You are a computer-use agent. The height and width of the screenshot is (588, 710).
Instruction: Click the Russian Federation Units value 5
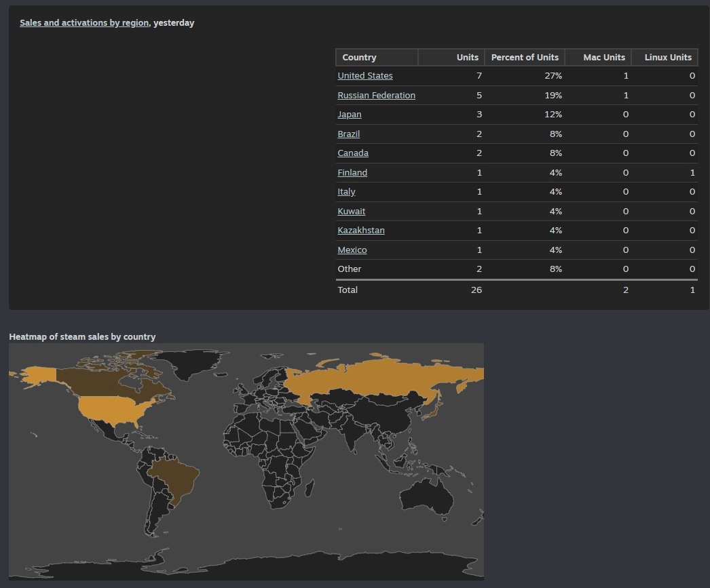(479, 95)
